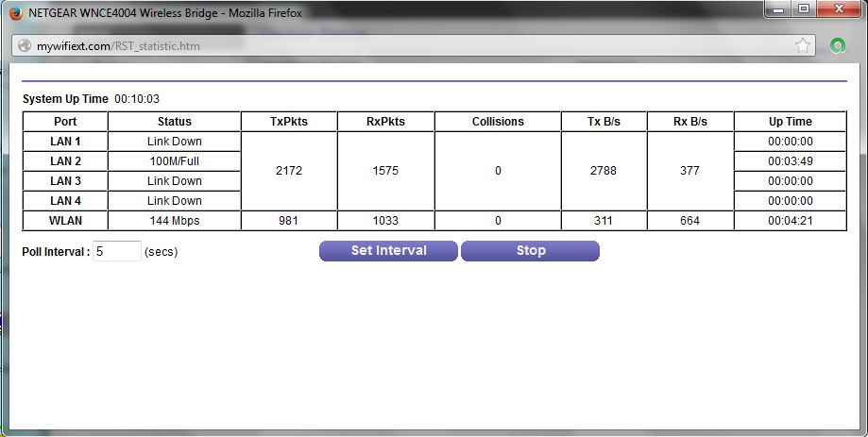Click the LAN Tx B/s value 2788
Image resolution: width=868 pixels, height=437 pixels.
pyautogui.click(x=604, y=171)
